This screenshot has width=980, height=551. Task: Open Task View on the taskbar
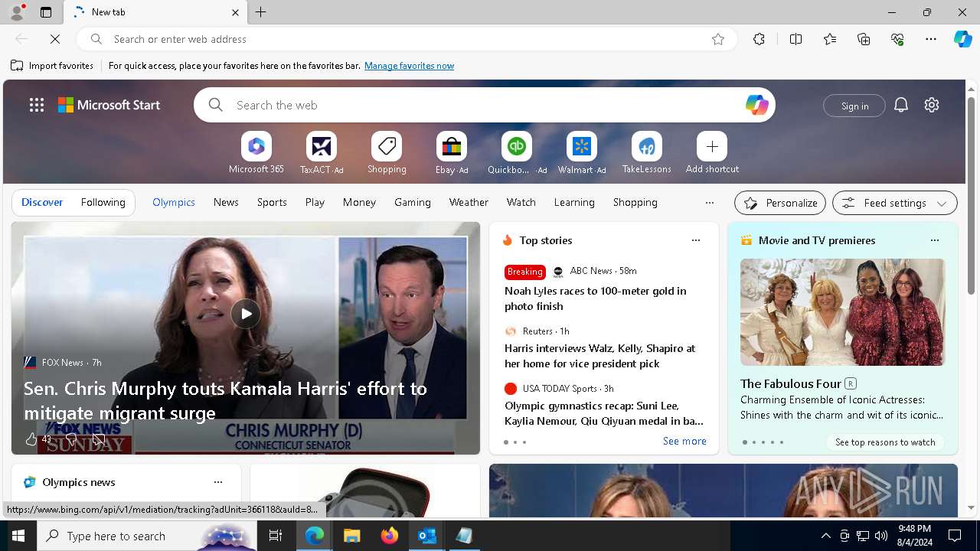(x=276, y=536)
